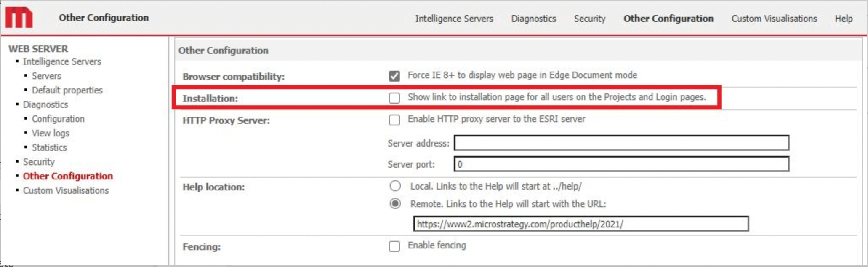Open Servers link in sidebar
This screenshot has width=868, height=267.
tap(46, 76)
